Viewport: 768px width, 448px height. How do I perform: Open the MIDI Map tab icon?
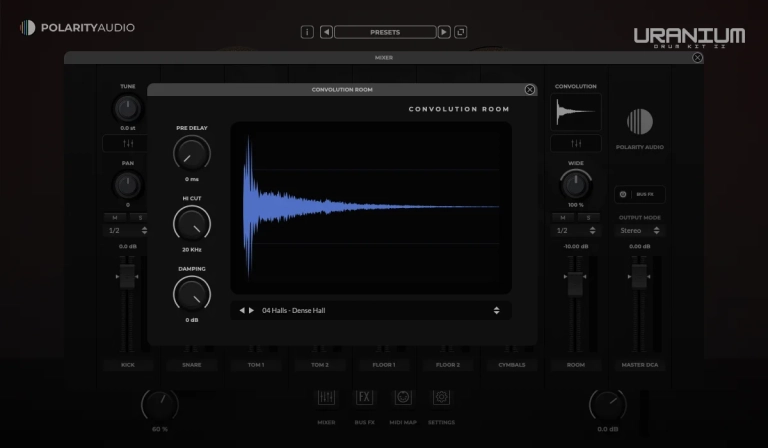click(x=403, y=397)
